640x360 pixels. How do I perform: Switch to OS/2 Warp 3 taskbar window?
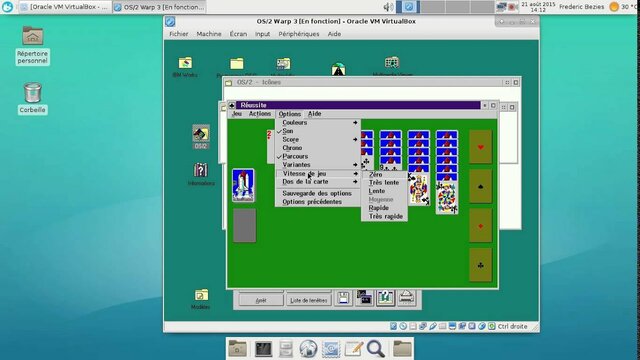[160, 7]
